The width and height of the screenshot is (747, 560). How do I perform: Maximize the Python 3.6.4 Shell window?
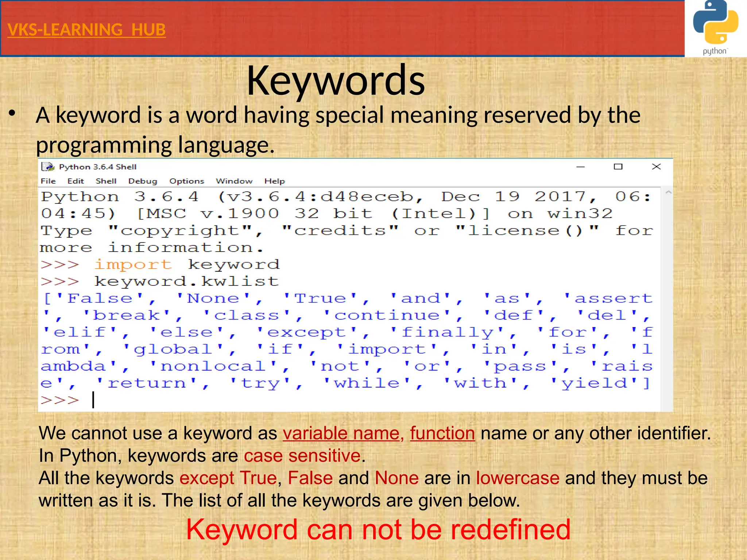pos(618,167)
